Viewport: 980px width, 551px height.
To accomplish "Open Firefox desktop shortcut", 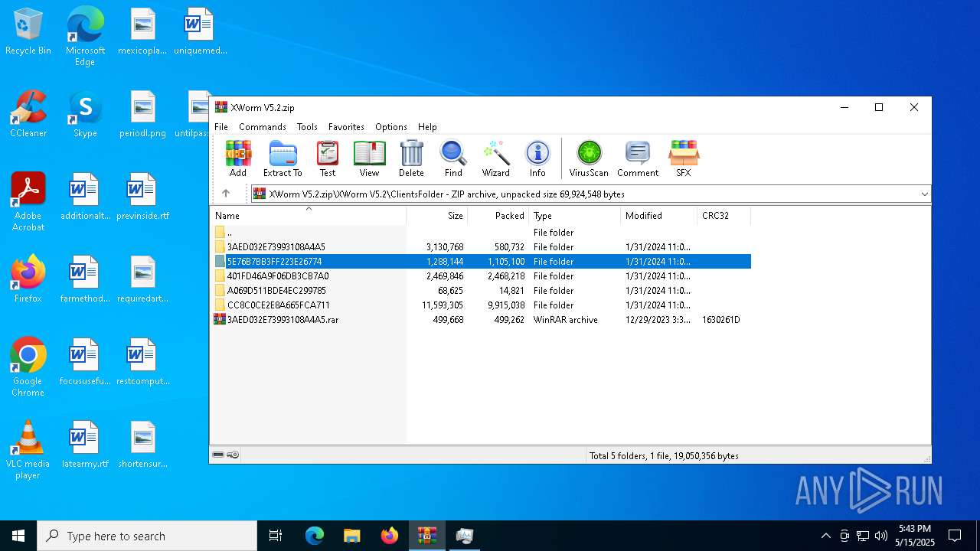I will tap(28, 279).
